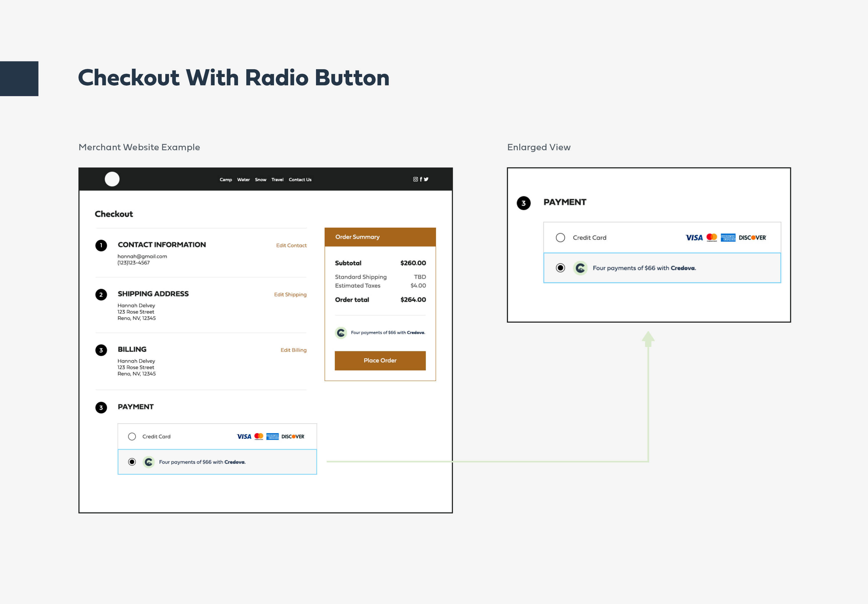Click Discover logo in merchant Credit Card row
The width and height of the screenshot is (868, 604).
coord(293,436)
